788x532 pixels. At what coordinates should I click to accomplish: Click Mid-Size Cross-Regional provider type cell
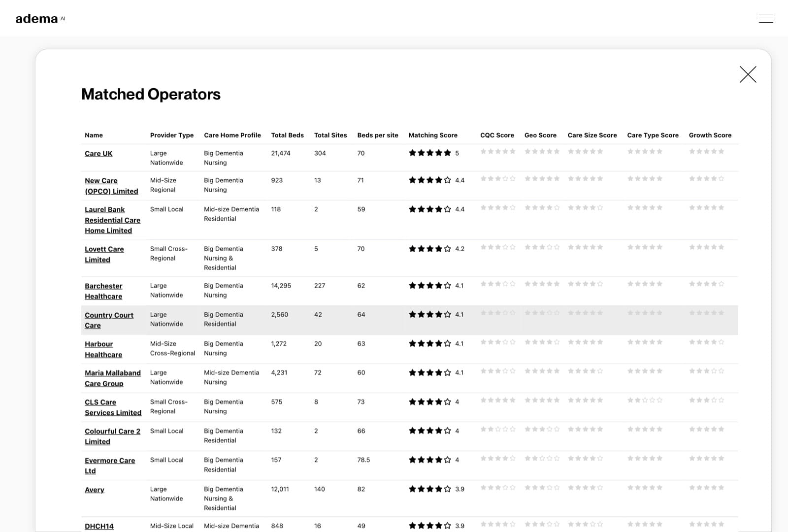point(172,348)
